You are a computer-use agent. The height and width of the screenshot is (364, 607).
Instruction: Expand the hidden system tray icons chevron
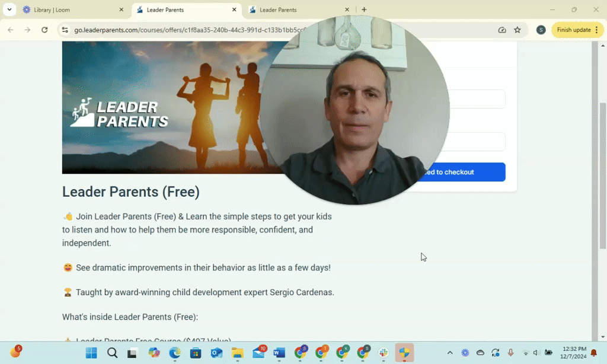tap(450, 353)
